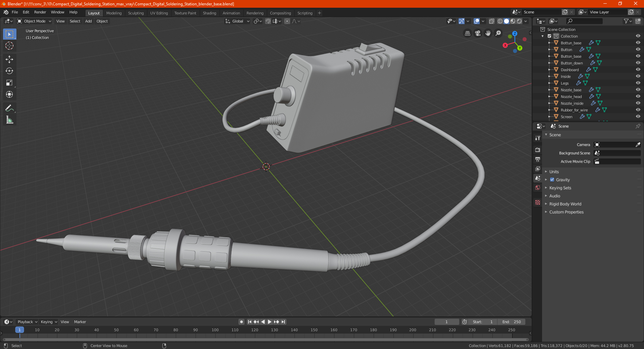Hide the Nozzle_head object
Screen dimensions: 644x349
pos(638,96)
